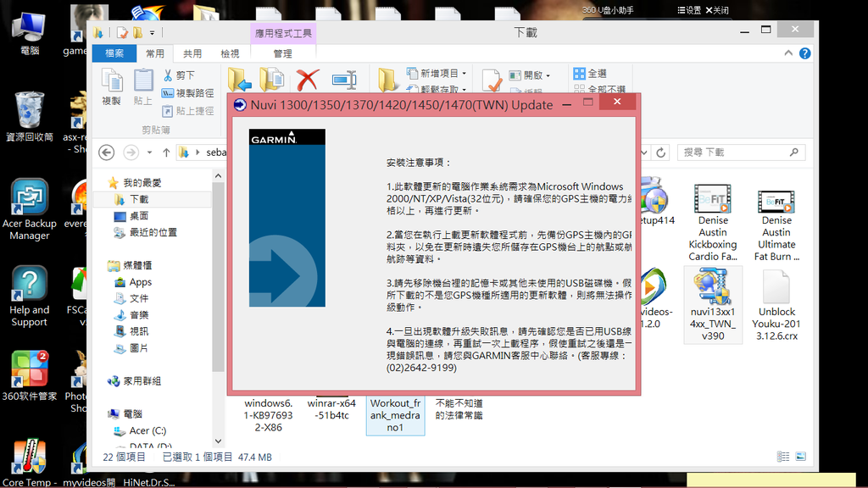Click the Properties checkmark icon in ribbon
Image resolution: width=868 pixels, height=488 pixels.
pyautogui.click(x=492, y=80)
